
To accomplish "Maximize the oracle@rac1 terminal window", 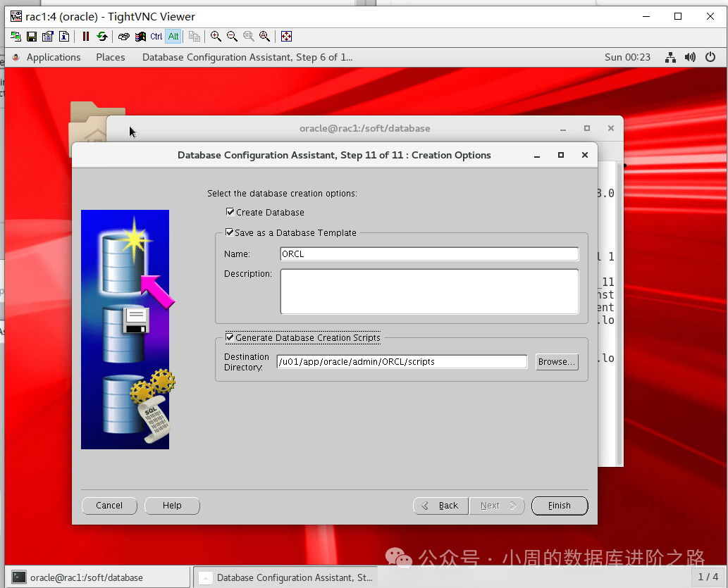I will point(587,128).
